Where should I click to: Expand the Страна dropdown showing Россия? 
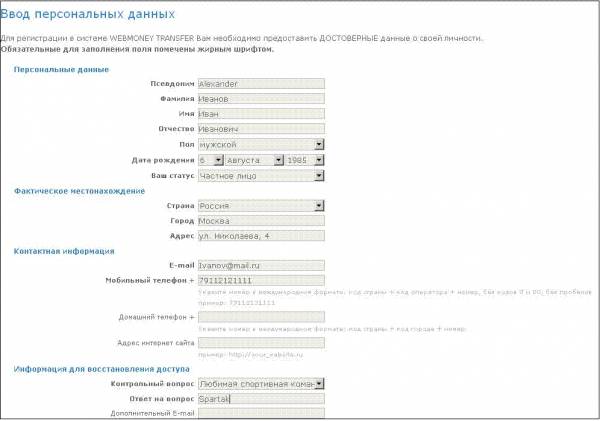[x=261, y=206]
